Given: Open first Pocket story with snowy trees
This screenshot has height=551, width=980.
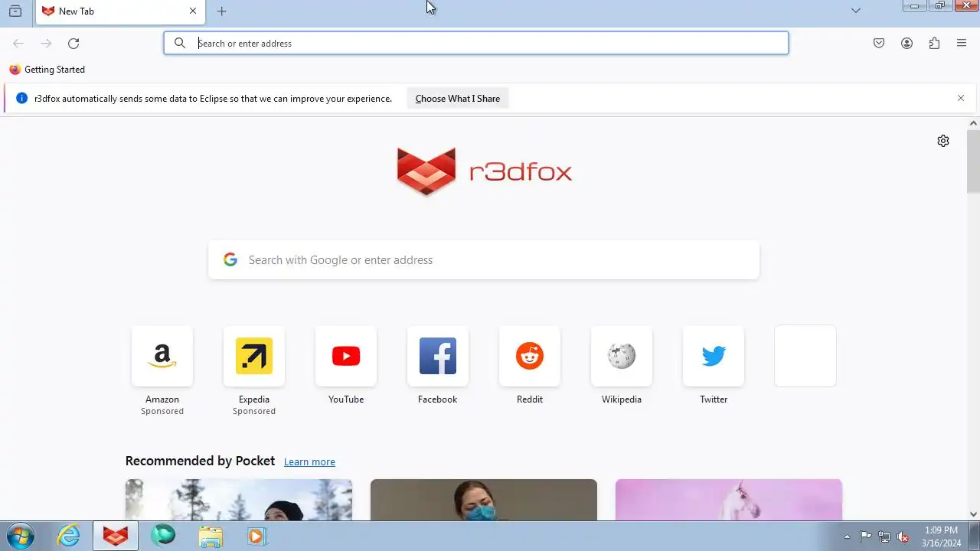Looking at the screenshot, I should tap(239, 500).
